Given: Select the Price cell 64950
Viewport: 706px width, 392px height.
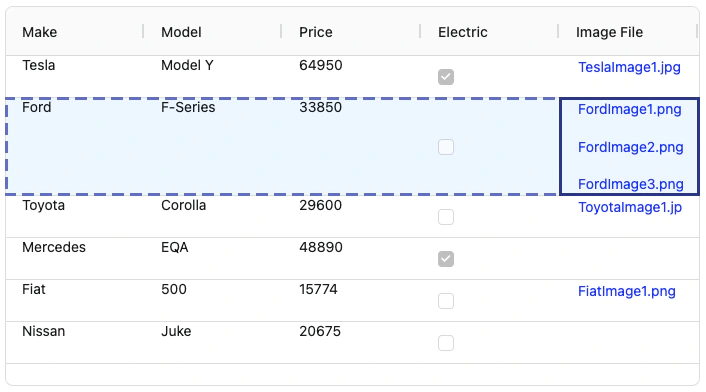Looking at the screenshot, I should [x=321, y=65].
